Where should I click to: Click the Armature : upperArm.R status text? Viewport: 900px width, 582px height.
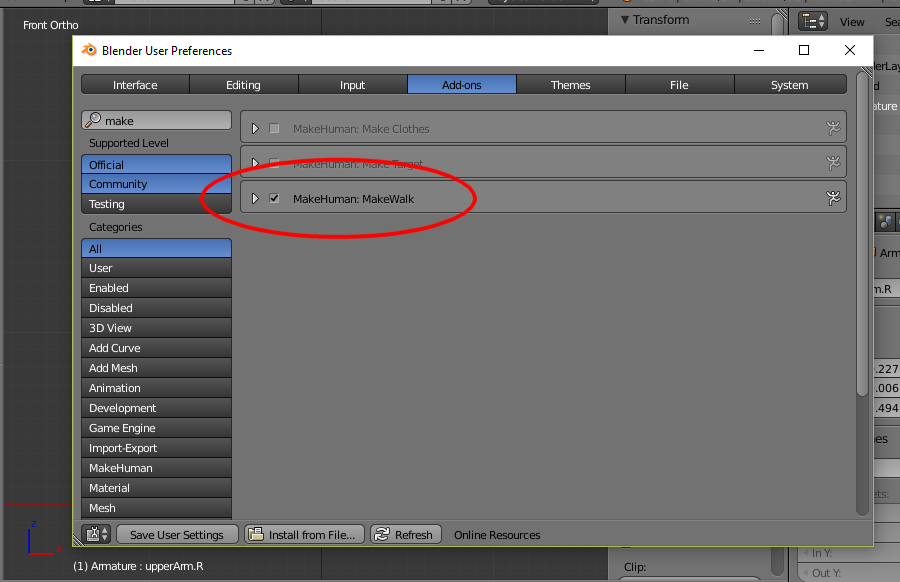[138, 566]
